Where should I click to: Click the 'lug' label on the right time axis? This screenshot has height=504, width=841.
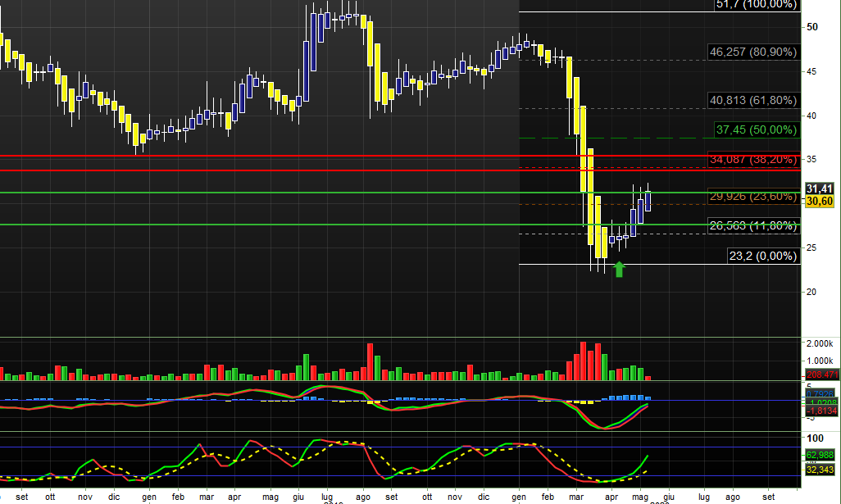pyautogui.click(x=703, y=497)
